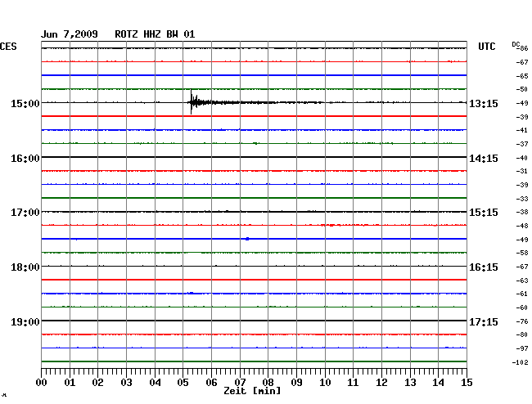This screenshot has width=532, height=404.
Task: Select the DC value -102
Action: pyautogui.click(x=520, y=362)
